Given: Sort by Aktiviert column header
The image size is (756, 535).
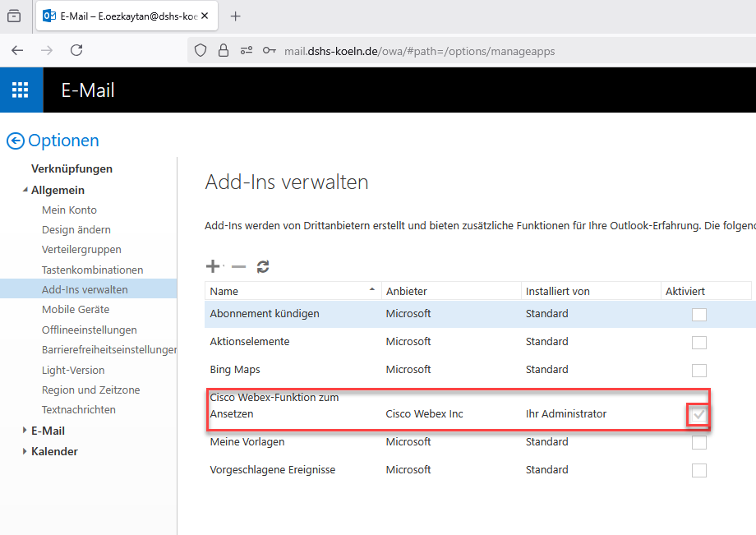Looking at the screenshot, I should (x=706, y=291).
